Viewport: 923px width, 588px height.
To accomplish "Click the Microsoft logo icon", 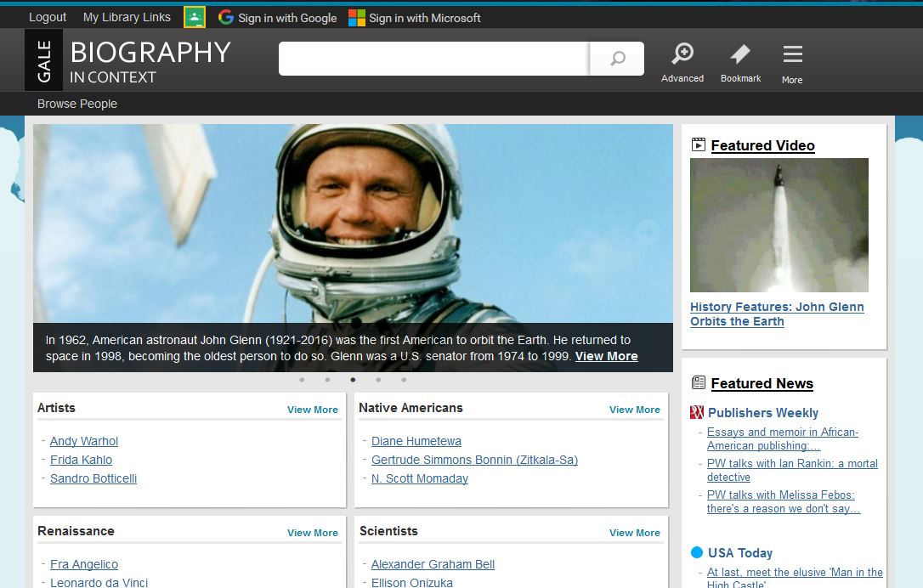I will (x=357, y=18).
